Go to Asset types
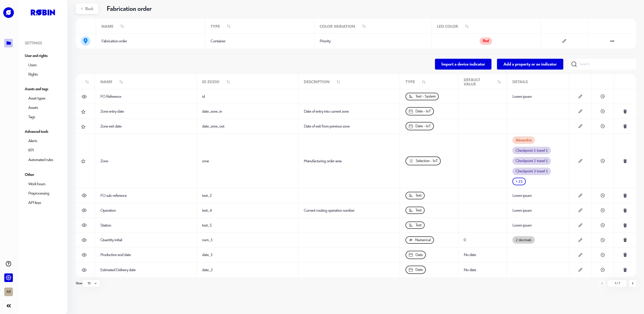The image size is (644, 314). coord(37,98)
